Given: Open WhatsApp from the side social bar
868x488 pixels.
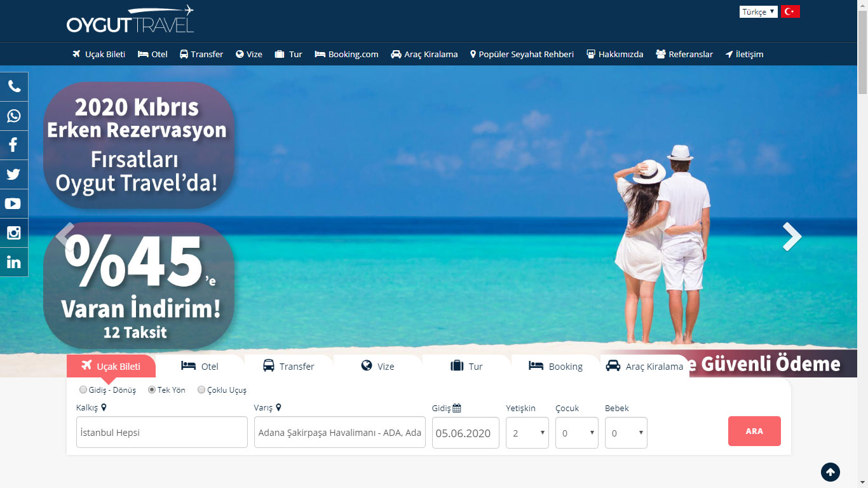Looking at the screenshot, I should tap(14, 116).
